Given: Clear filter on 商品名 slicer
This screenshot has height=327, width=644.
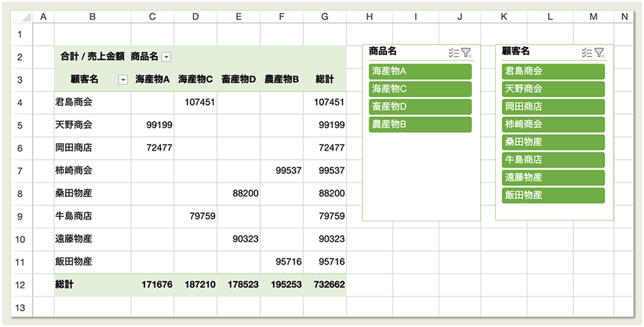Looking at the screenshot, I should pos(467,53).
